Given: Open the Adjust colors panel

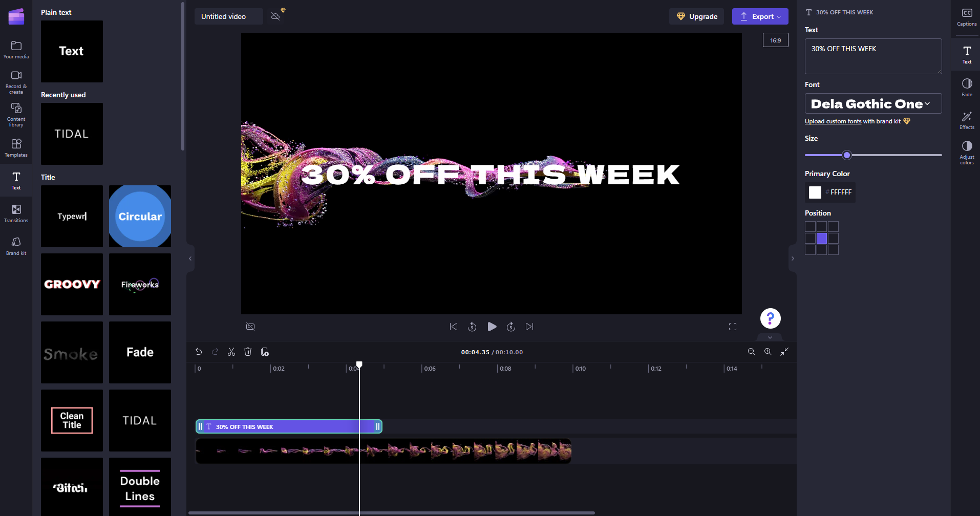Looking at the screenshot, I should click(967, 152).
